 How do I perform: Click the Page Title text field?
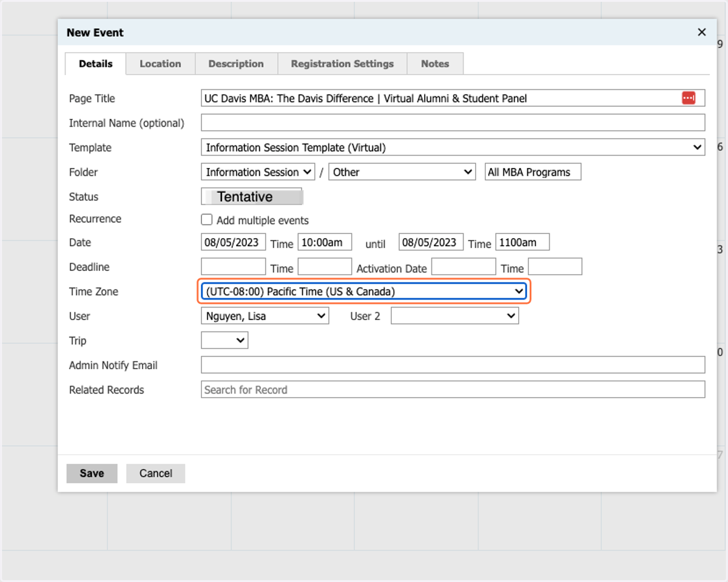(x=453, y=98)
